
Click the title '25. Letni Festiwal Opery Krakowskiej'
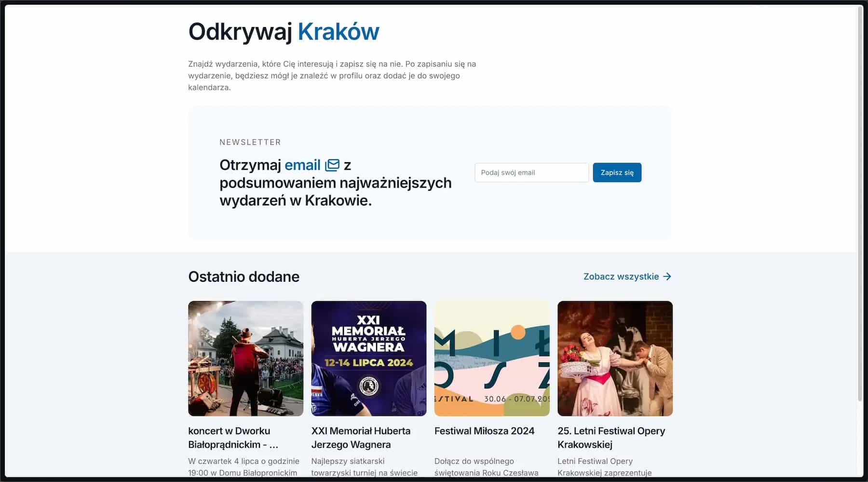click(611, 438)
